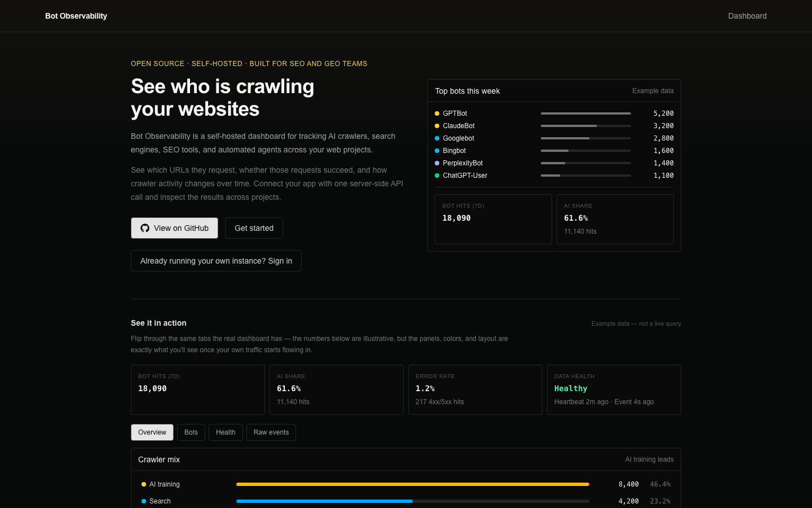Click the Top bots this week heading
This screenshot has height=508, width=812.
tap(467, 91)
